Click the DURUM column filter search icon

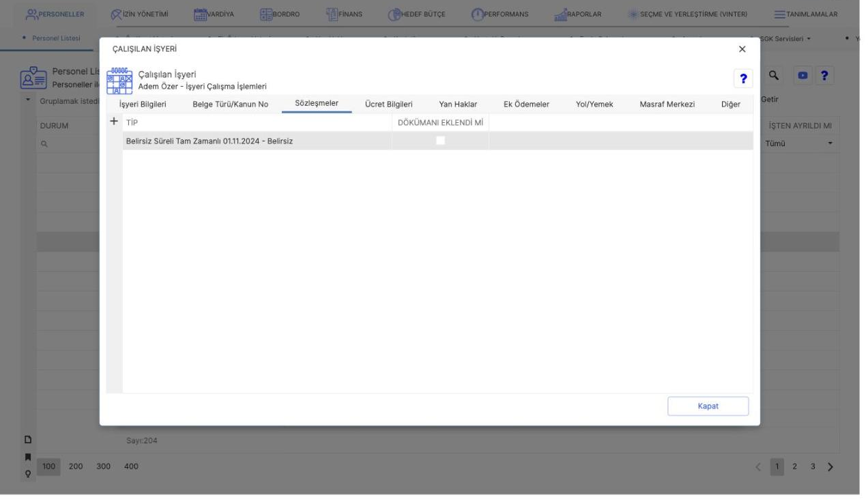(x=44, y=145)
